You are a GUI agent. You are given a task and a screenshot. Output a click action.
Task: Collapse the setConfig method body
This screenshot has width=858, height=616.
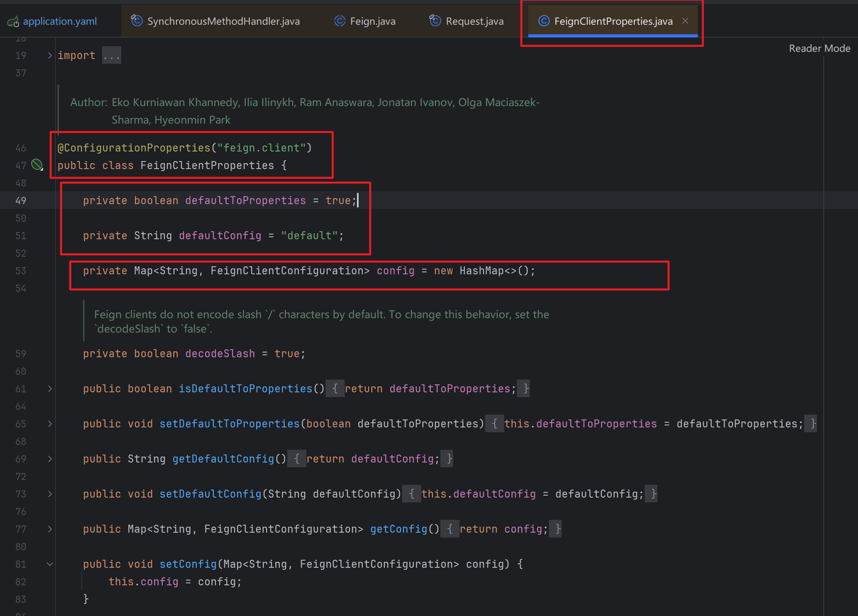(50, 564)
